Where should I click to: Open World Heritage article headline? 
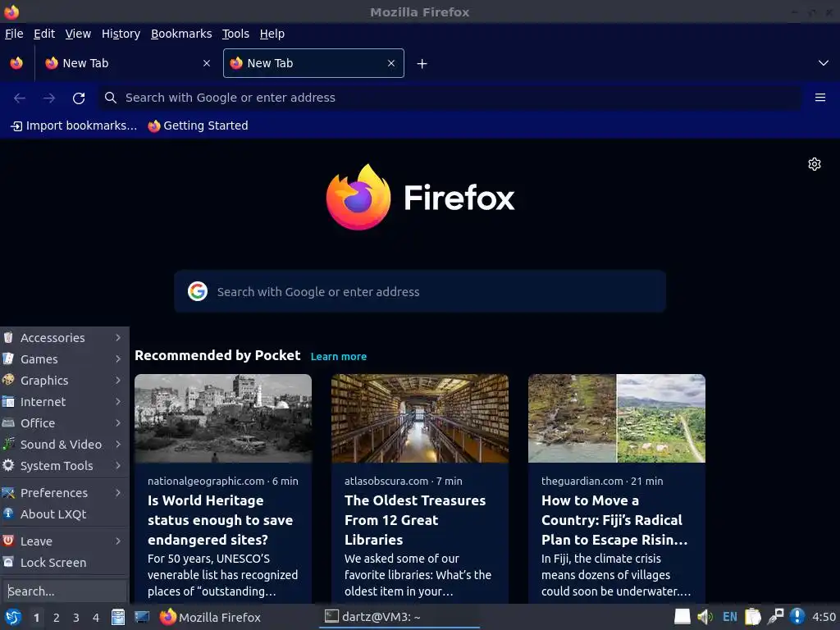pos(220,519)
